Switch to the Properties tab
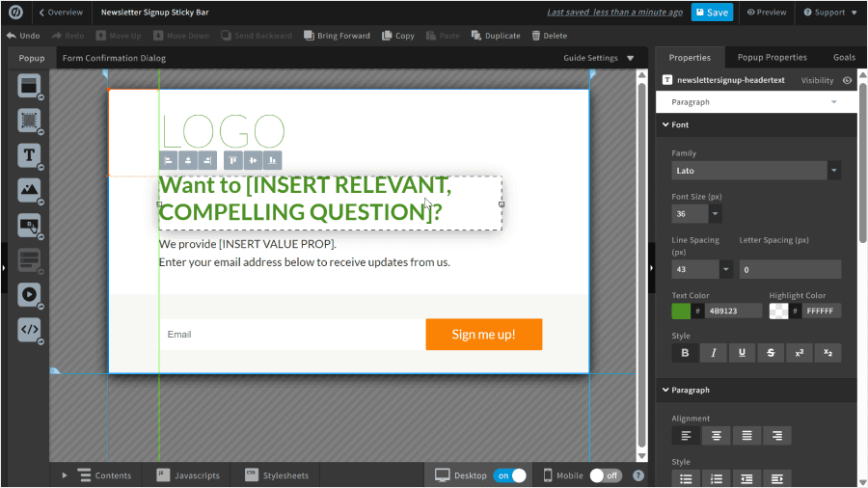 pos(690,58)
